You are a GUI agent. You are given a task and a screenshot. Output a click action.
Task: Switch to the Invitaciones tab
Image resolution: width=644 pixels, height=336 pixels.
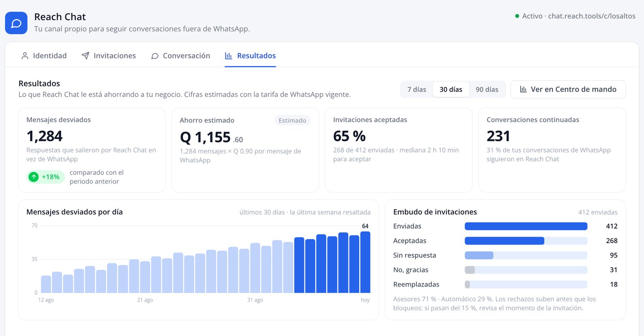[x=109, y=56]
